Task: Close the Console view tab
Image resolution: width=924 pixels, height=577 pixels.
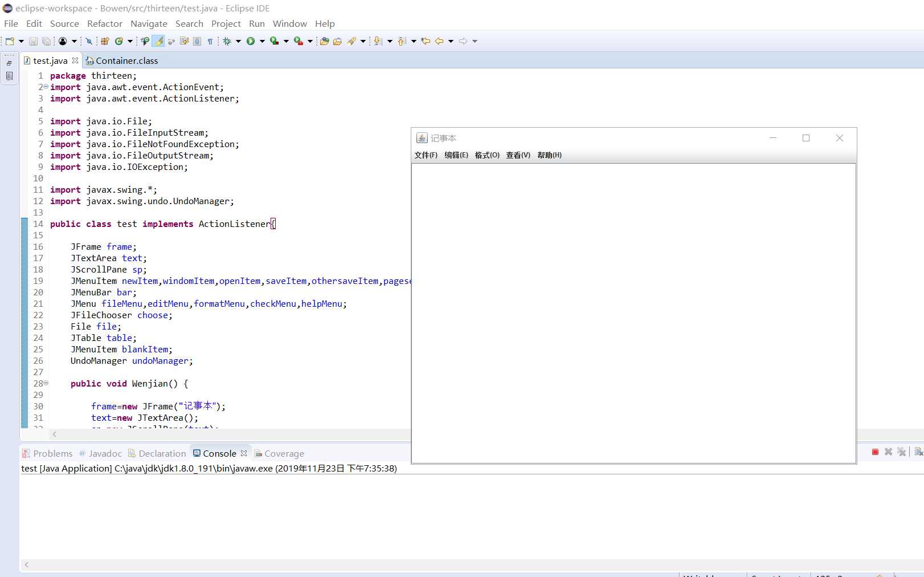Action: click(244, 453)
